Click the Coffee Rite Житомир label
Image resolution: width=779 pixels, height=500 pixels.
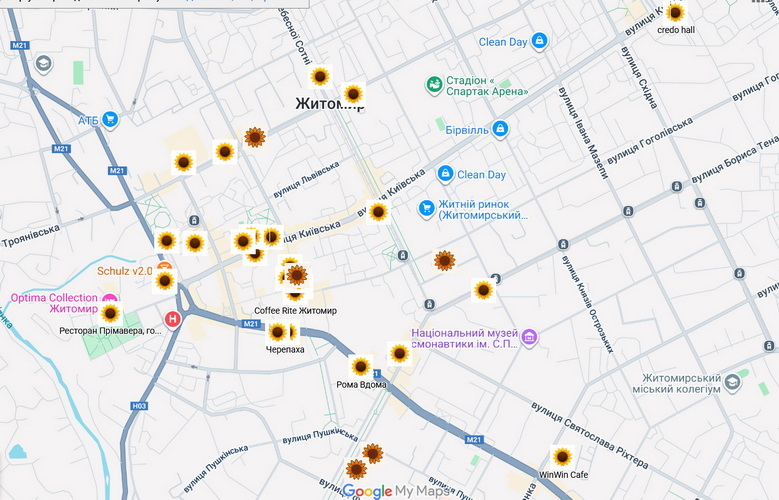point(295,310)
